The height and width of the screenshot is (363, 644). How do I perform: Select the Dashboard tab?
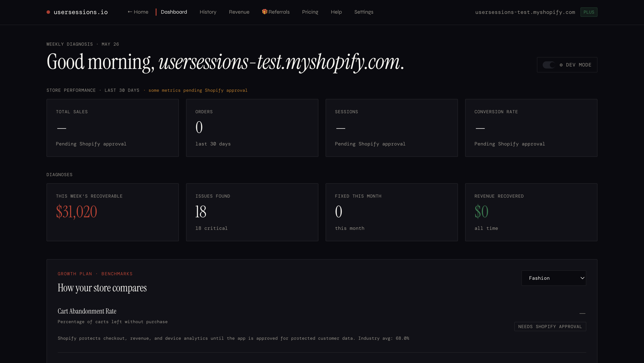(x=174, y=12)
